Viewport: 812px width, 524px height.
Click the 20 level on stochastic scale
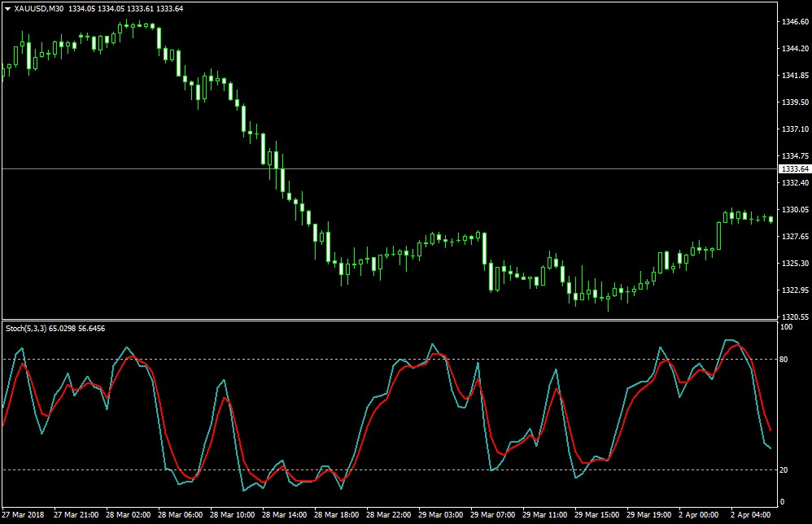(784, 470)
